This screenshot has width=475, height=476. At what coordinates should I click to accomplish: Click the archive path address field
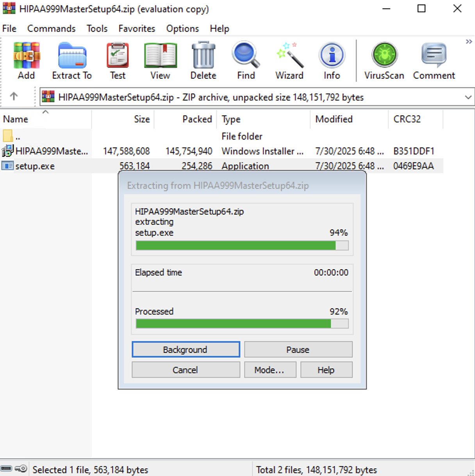[257, 97]
